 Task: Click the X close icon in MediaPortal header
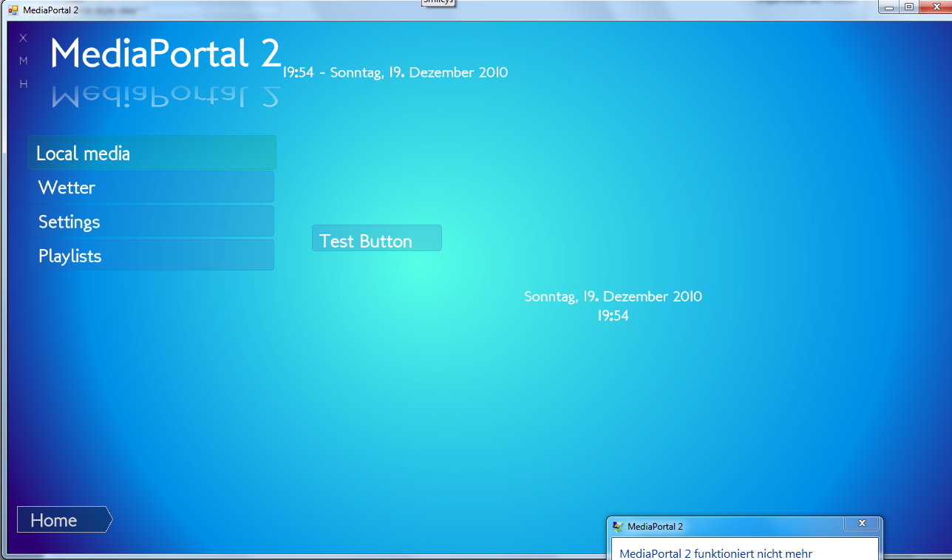point(24,38)
